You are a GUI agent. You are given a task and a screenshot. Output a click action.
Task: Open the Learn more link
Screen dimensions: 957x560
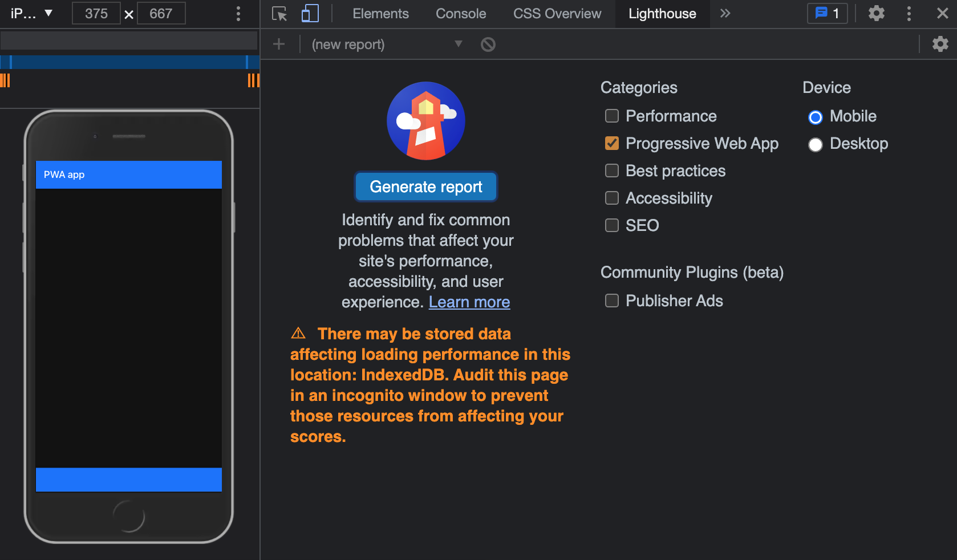(469, 302)
